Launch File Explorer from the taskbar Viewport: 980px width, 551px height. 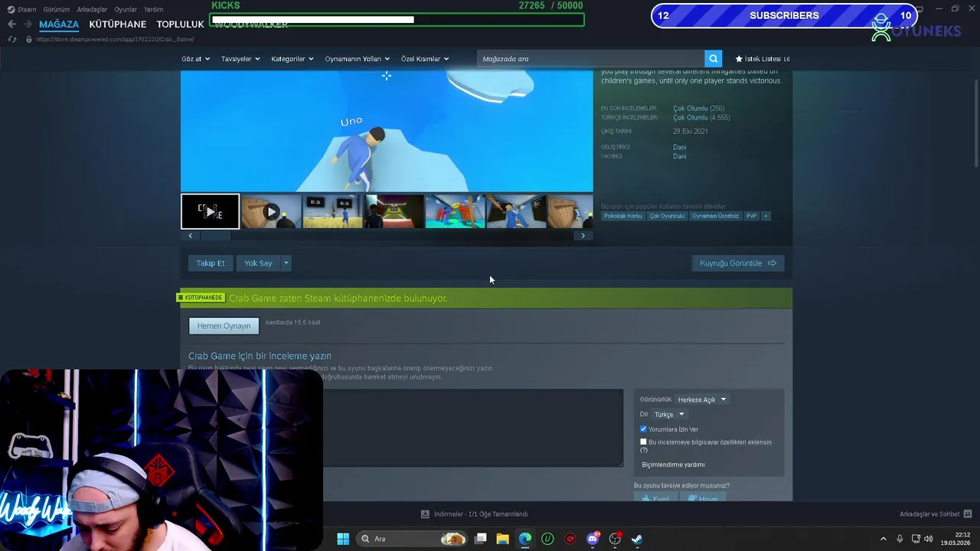click(502, 539)
